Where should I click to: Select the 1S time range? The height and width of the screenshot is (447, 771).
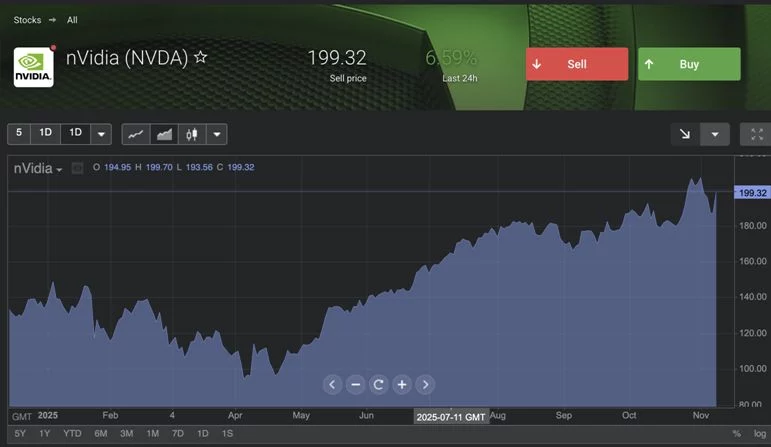point(227,434)
